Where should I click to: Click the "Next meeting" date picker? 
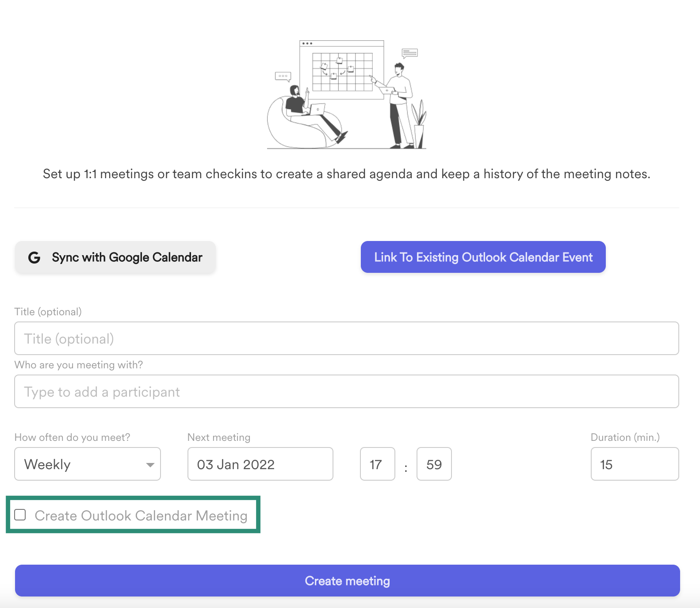click(260, 464)
